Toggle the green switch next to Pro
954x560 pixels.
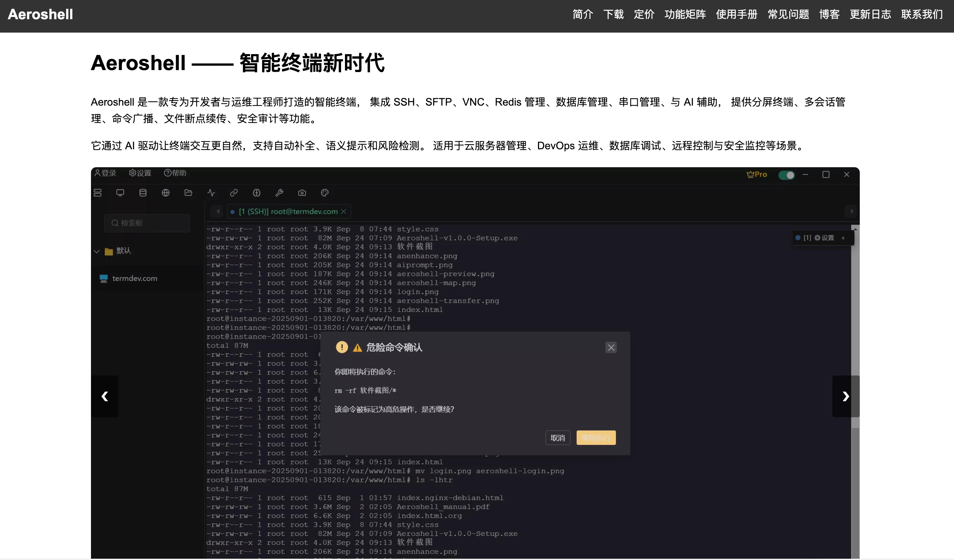tap(786, 175)
